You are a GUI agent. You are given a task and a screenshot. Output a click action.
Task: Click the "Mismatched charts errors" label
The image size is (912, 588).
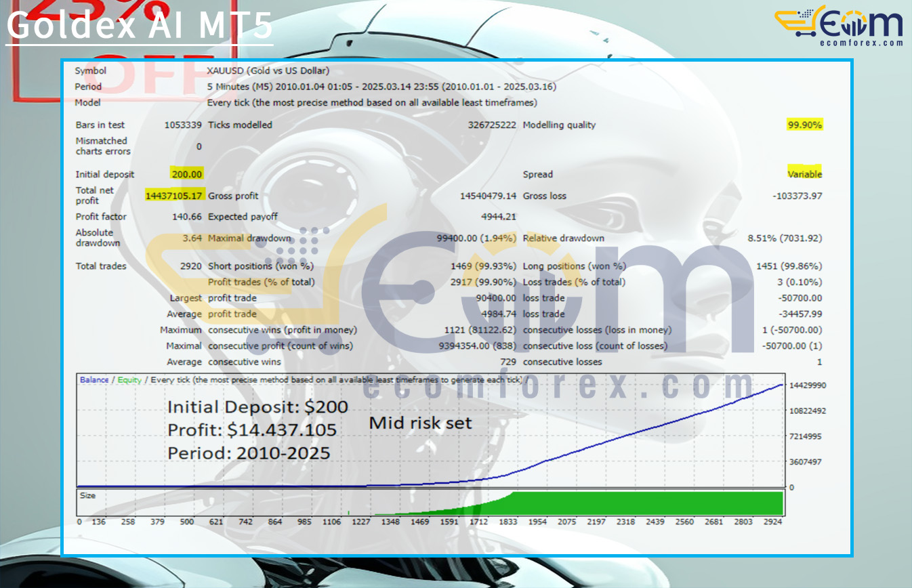click(x=103, y=146)
